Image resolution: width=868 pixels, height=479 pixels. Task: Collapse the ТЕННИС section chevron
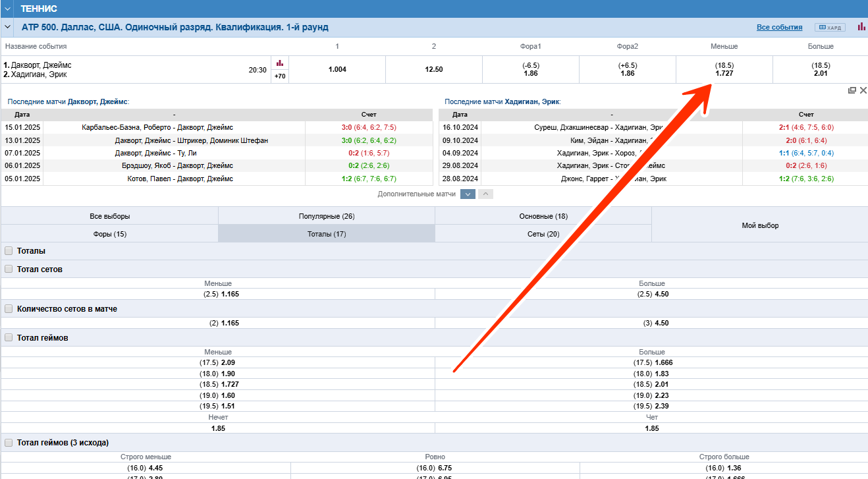[7, 9]
